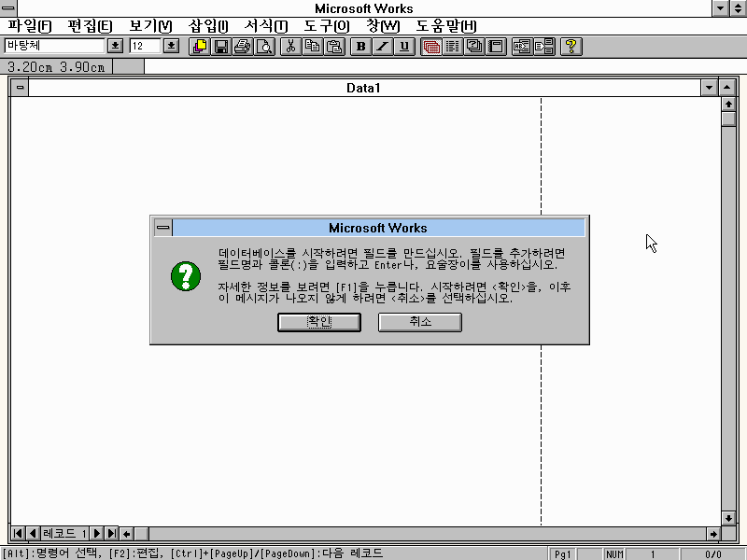Go to previous record arrow
The height and width of the screenshot is (560, 747).
click(x=33, y=533)
